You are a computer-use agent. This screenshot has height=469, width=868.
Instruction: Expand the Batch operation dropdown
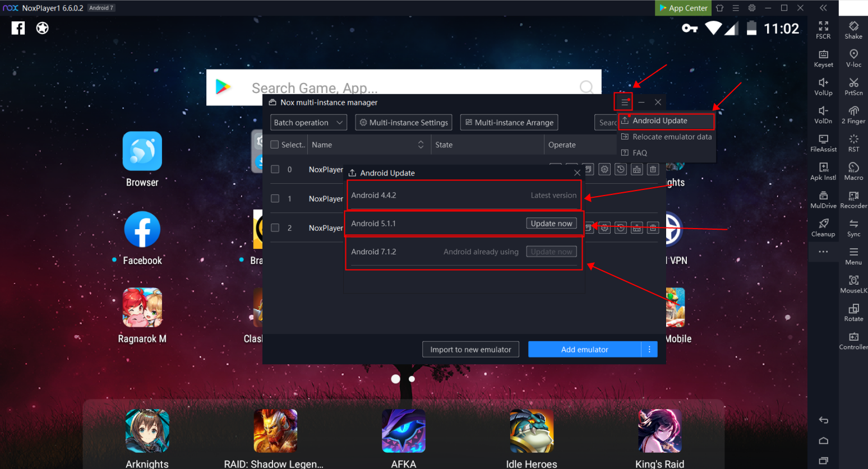(308, 123)
